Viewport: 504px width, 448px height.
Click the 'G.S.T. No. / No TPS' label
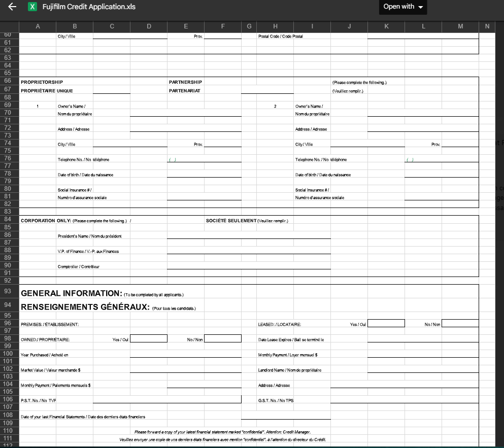pyautogui.click(x=276, y=401)
